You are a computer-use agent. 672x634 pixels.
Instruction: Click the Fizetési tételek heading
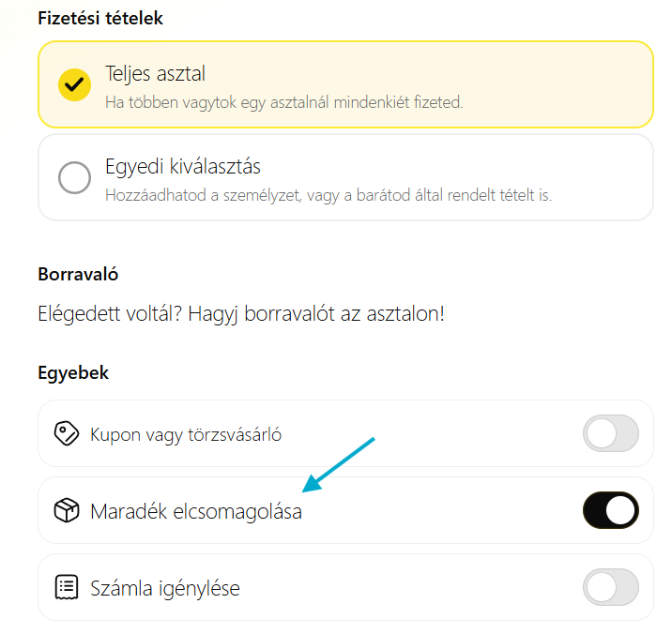[x=100, y=18]
